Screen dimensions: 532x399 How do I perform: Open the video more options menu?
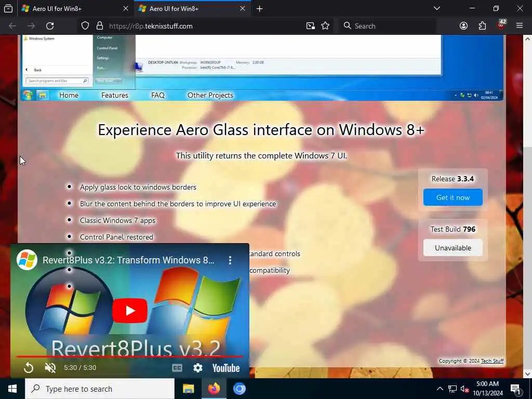230,260
